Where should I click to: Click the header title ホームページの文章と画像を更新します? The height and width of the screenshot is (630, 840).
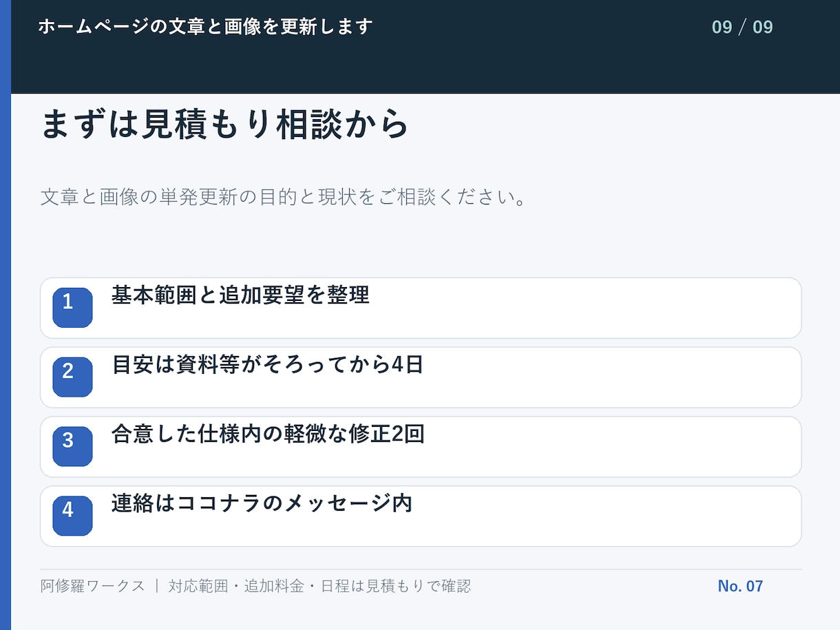[205, 27]
